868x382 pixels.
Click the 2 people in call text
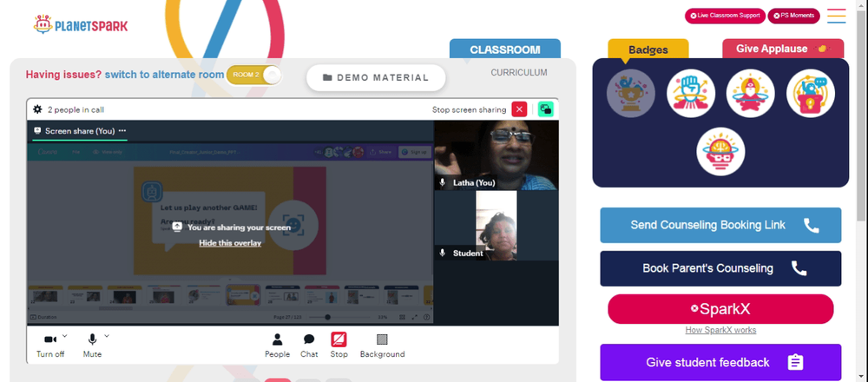coord(76,109)
